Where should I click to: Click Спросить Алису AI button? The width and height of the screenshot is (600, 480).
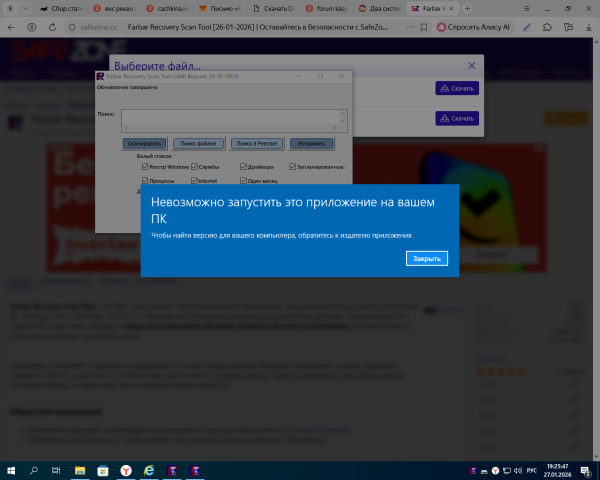[x=473, y=27]
